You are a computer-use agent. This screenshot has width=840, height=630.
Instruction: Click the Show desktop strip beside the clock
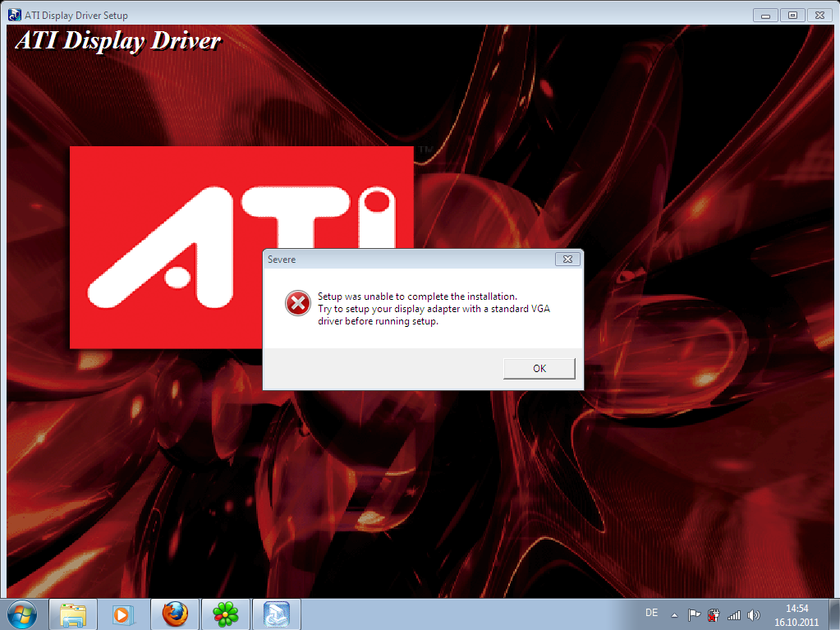pos(834,614)
